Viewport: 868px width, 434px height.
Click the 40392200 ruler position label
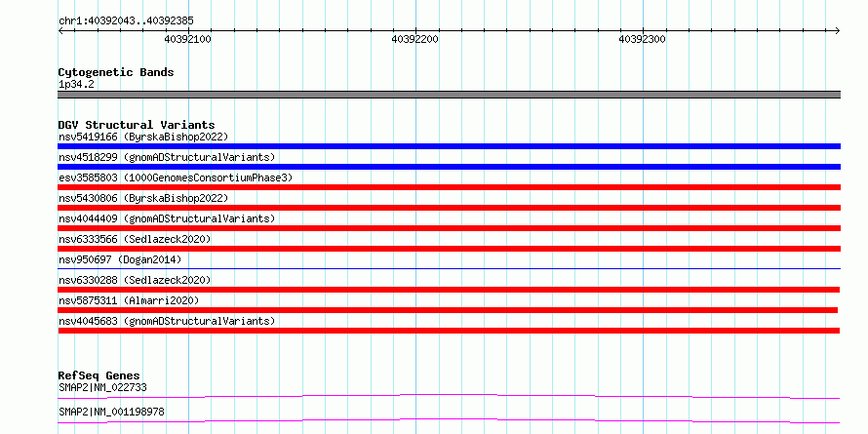(415, 40)
